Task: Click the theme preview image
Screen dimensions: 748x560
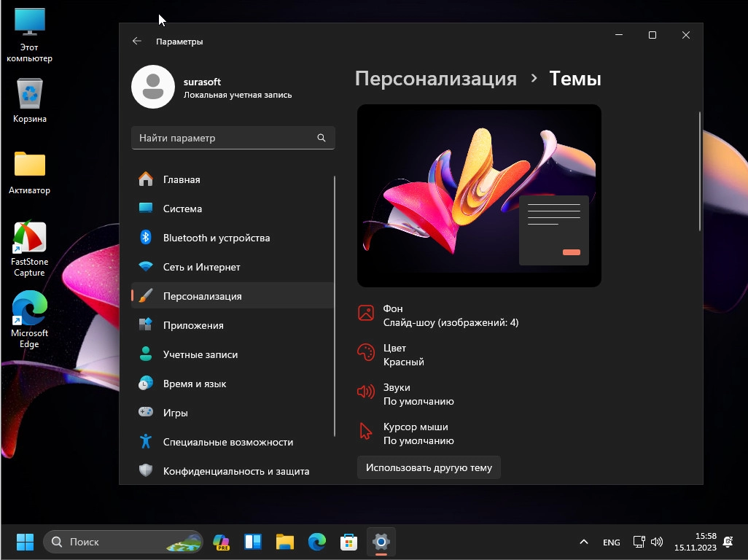Action: pyautogui.click(x=479, y=195)
